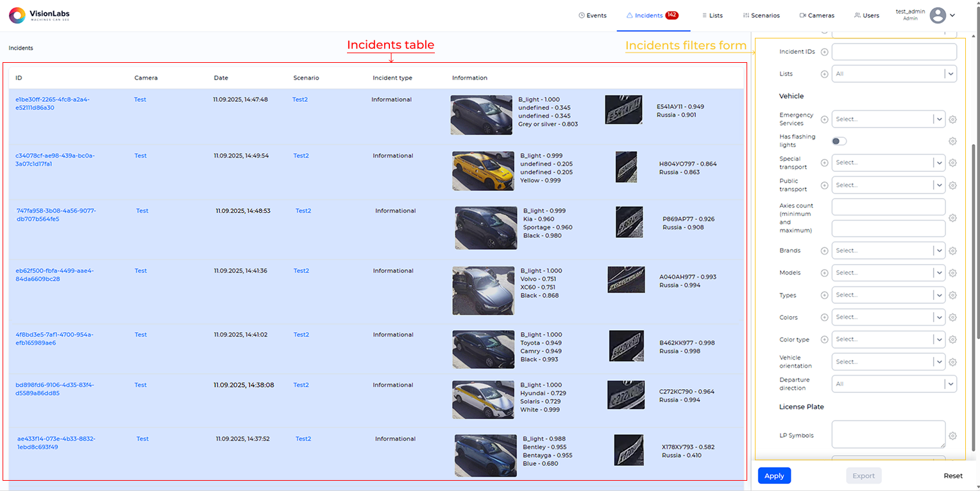Open gear settings for Emergency Services filter

tap(952, 119)
